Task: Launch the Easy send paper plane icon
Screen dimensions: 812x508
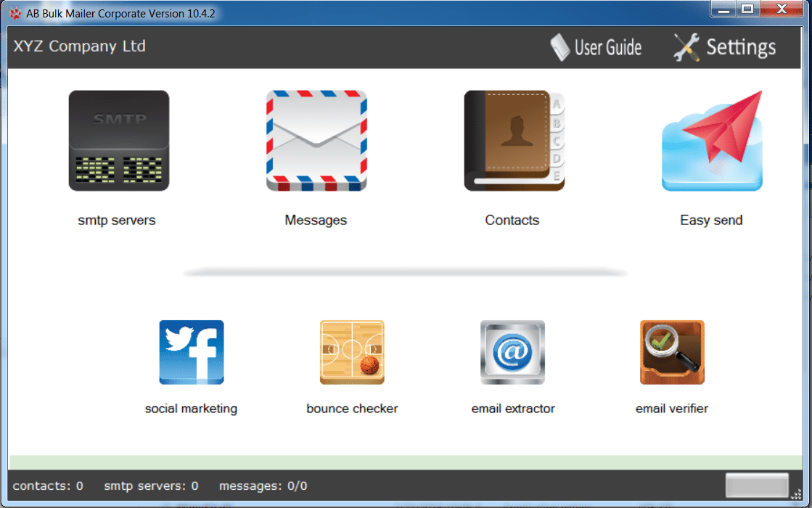Action: coord(712,141)
